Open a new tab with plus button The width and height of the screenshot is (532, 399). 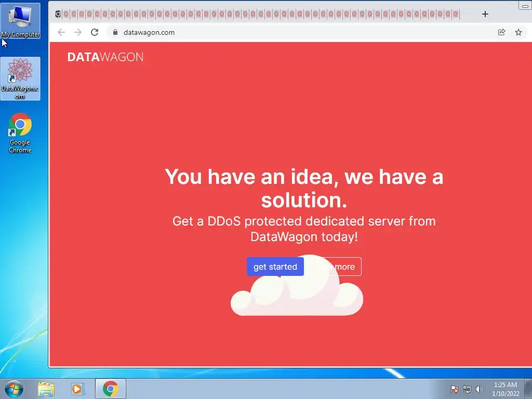485,14
